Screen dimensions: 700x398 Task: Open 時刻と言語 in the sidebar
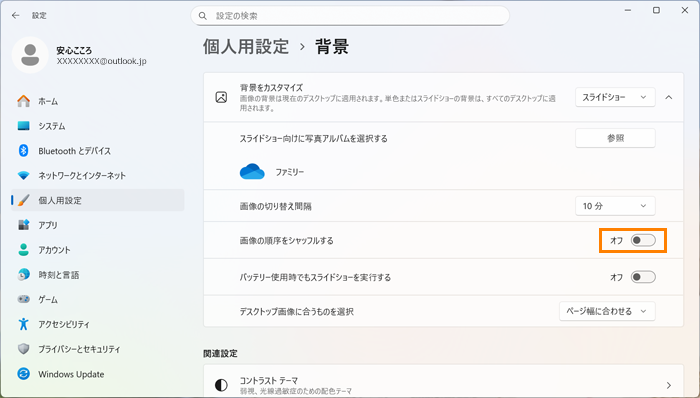98,274
